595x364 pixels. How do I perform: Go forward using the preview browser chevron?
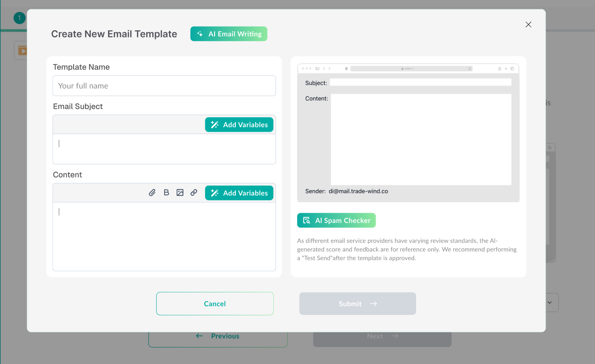click(330, 68)
